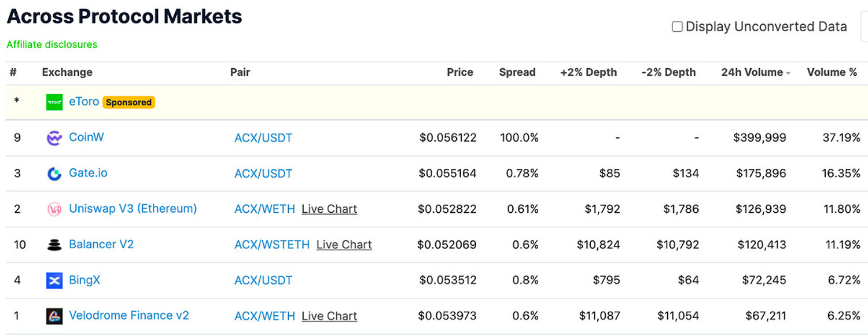
Task: Click the Across Protocol Markets heading
Action: [124, 16]
